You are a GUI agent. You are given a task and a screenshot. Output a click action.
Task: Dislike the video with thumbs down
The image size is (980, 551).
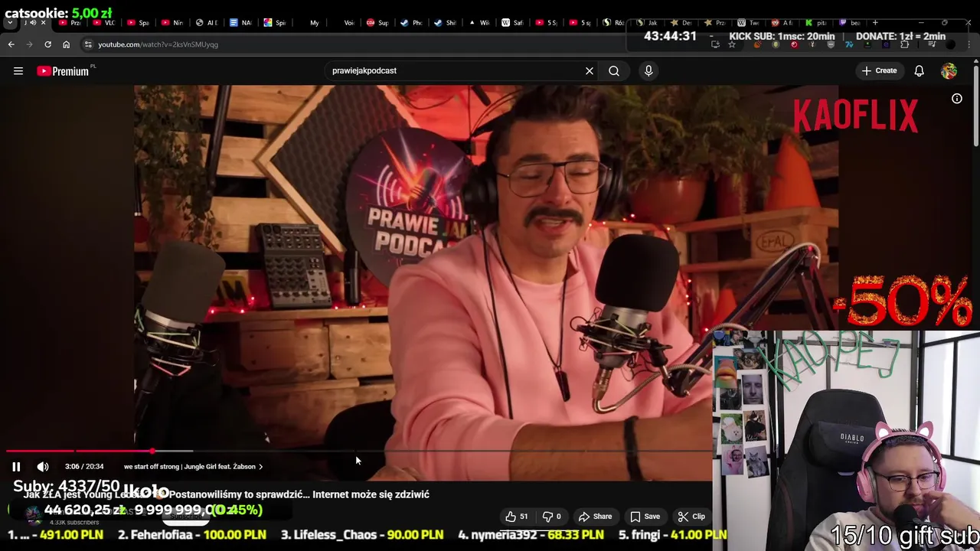click(x=553, y=516)
